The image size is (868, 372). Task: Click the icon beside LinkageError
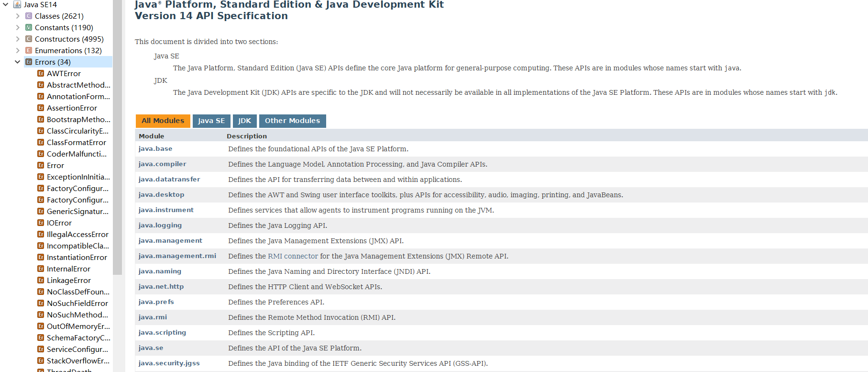(x=41, y=280)
